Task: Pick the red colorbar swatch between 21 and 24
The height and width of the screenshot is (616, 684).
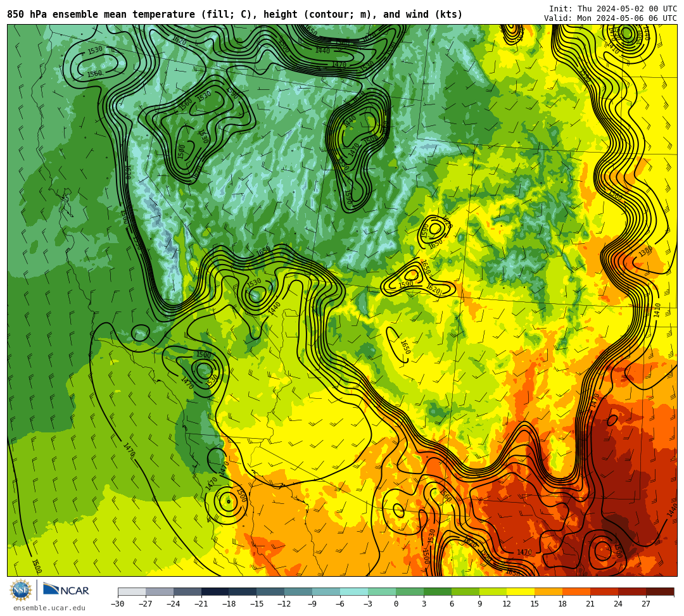Action: (x=605, y=591)
